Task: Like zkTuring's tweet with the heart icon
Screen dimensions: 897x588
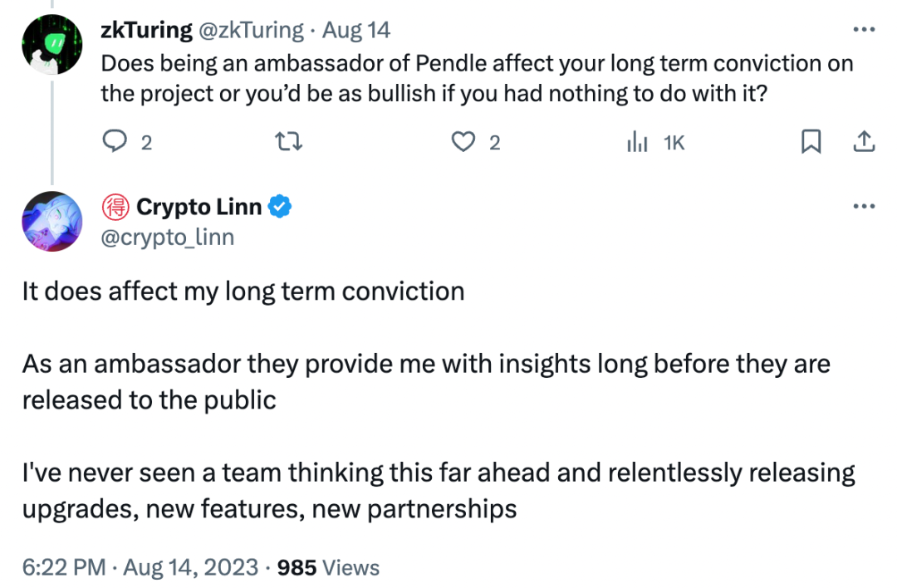Action: tap(462, 143)
